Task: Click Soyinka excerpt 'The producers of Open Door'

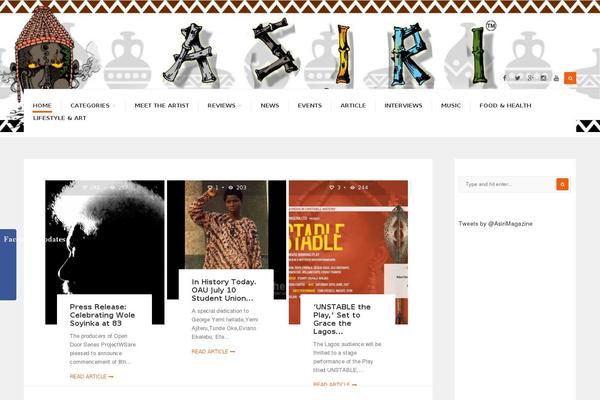Action: click(x=102, y=349)
